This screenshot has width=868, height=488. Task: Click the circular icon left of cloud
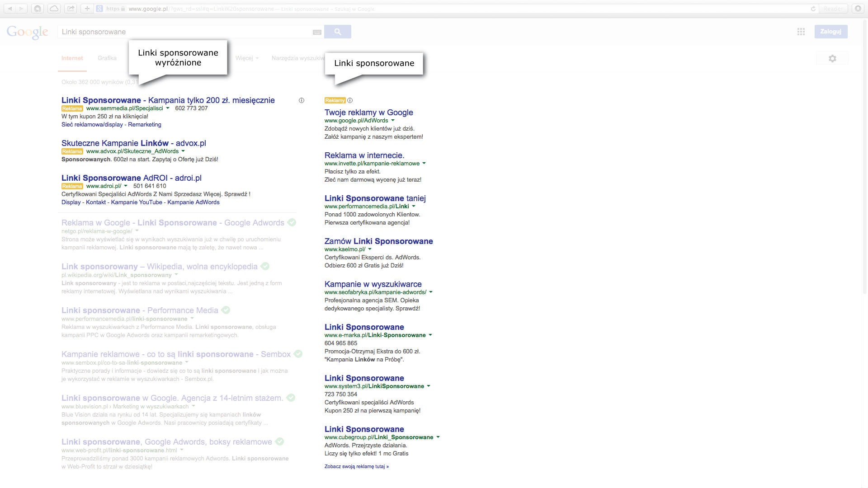(38, 9)
